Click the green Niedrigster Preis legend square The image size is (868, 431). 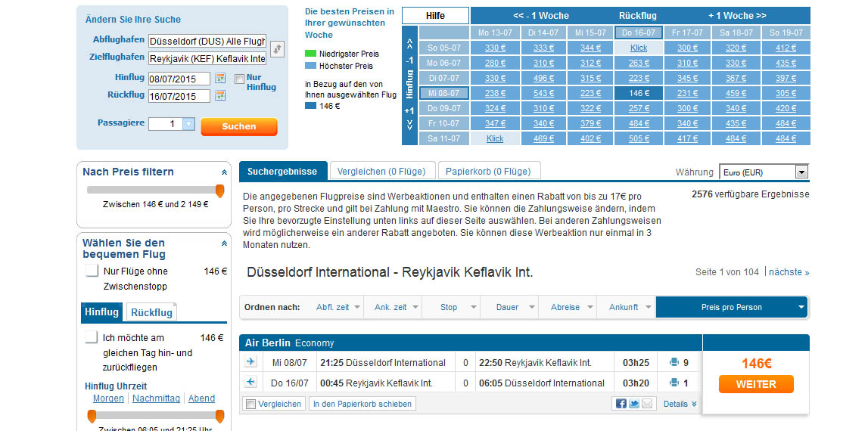(310, 54)
